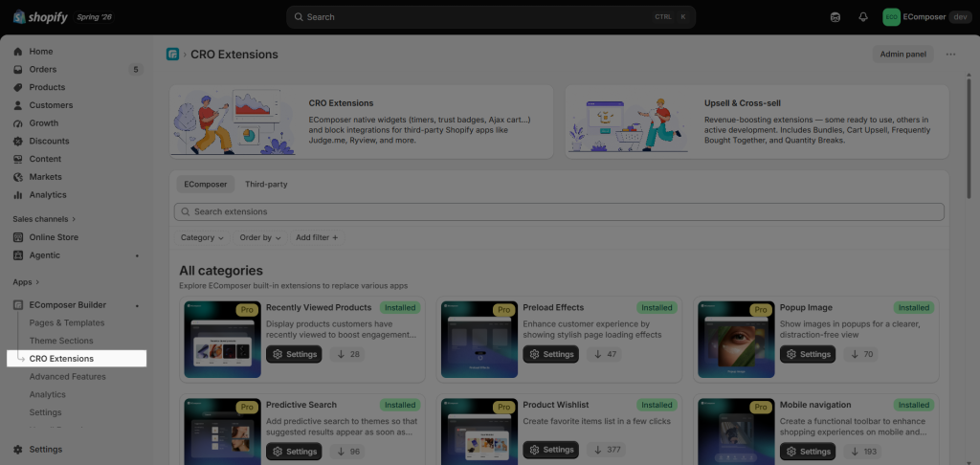Expand the Apps section
Screen dimensions: 980x465
[x=26, y=282]
